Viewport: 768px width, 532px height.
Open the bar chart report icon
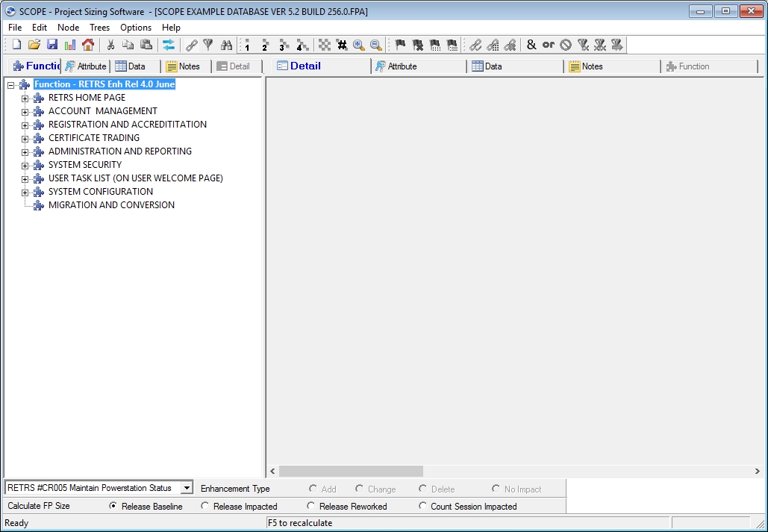click(70, 45)
